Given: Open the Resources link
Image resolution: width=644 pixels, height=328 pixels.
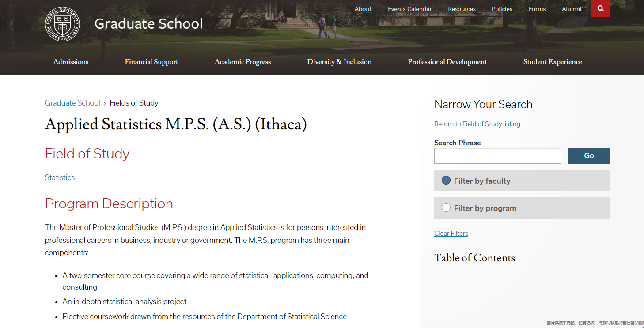Looking at the screenshot, I should (x=462, y=9).
